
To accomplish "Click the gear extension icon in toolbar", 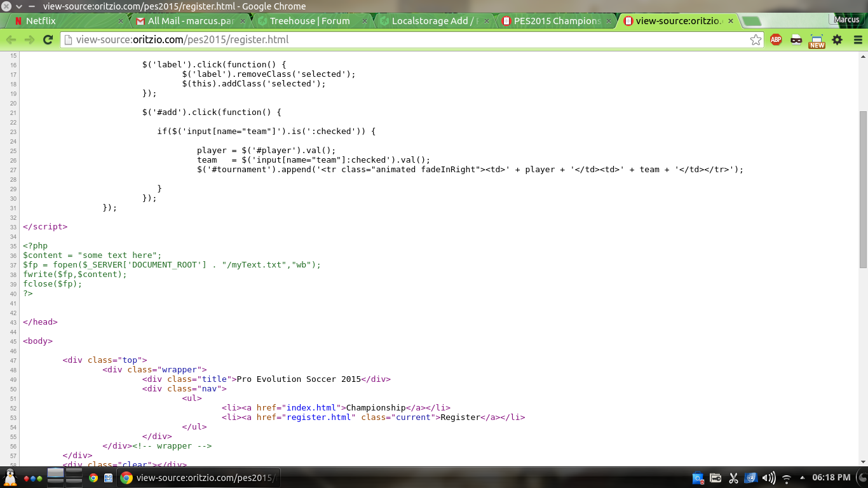I will click(x=837, y=39).
